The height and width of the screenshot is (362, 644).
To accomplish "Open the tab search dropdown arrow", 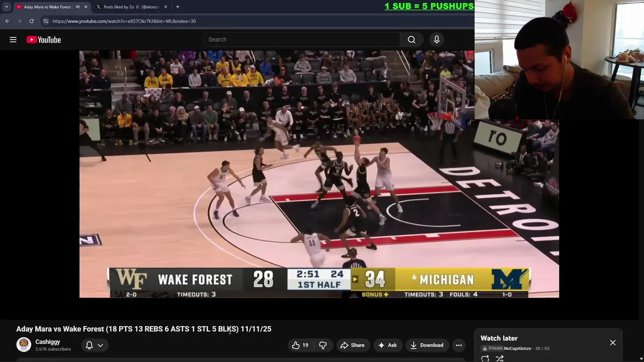I will 7,7.
